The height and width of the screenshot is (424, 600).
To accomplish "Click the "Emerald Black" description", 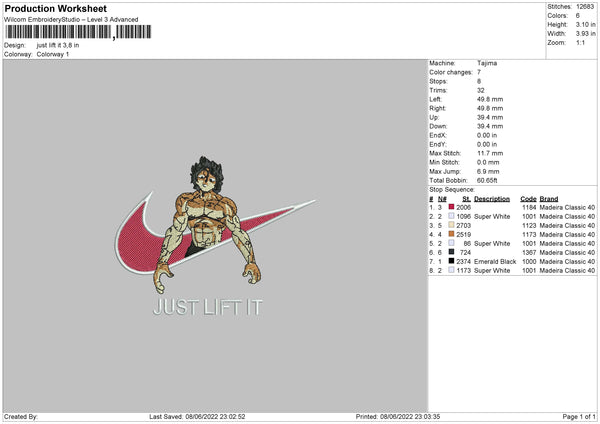I will coord(495,262).
